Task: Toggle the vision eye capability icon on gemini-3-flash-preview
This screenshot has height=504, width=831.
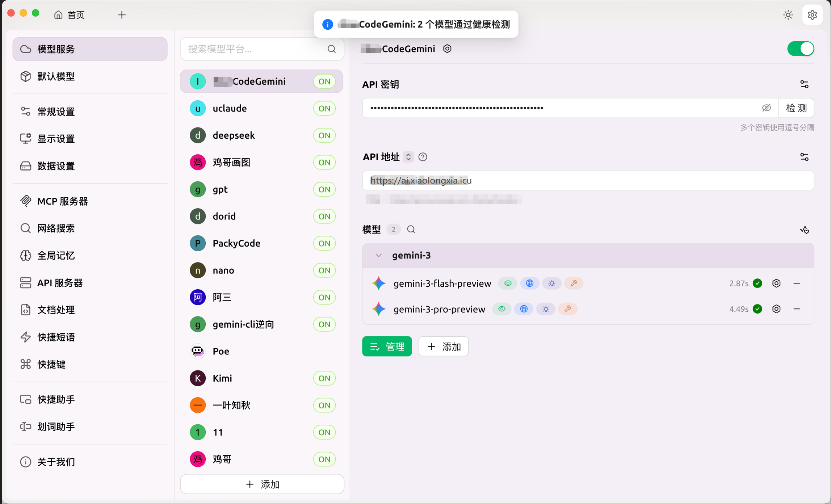Action: (x=508, y=283)
